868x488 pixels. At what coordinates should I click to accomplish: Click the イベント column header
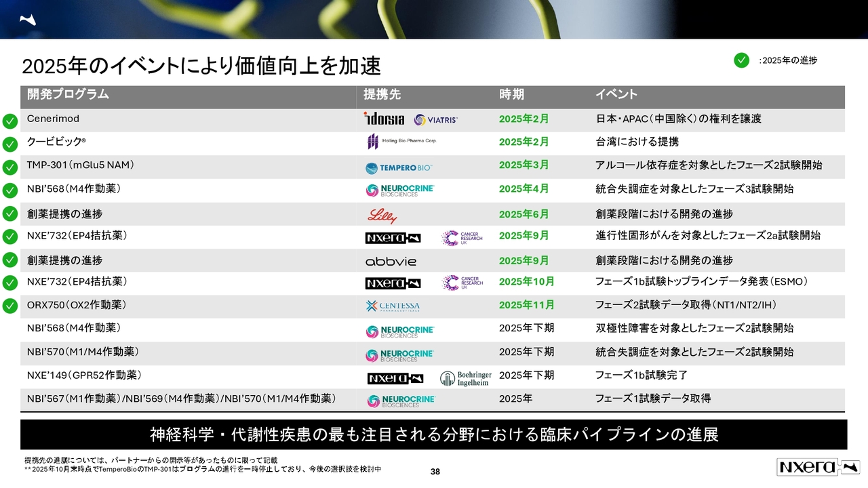616,95
